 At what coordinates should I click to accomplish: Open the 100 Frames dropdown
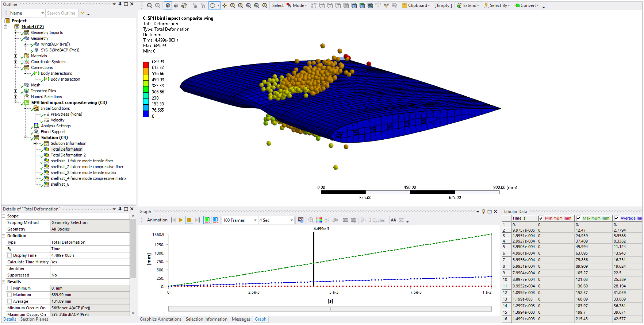tap(255, 220)
